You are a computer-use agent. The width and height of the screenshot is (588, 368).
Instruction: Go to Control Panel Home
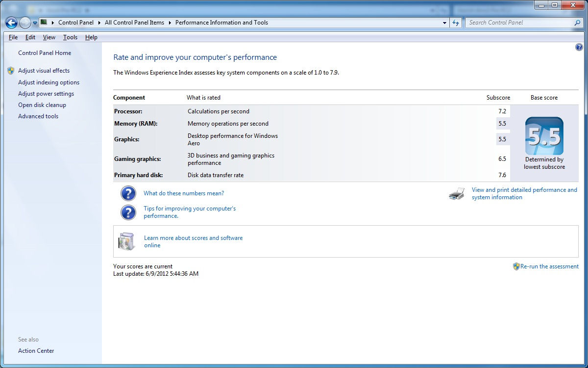pyautogui.click(x=45, y=53)
